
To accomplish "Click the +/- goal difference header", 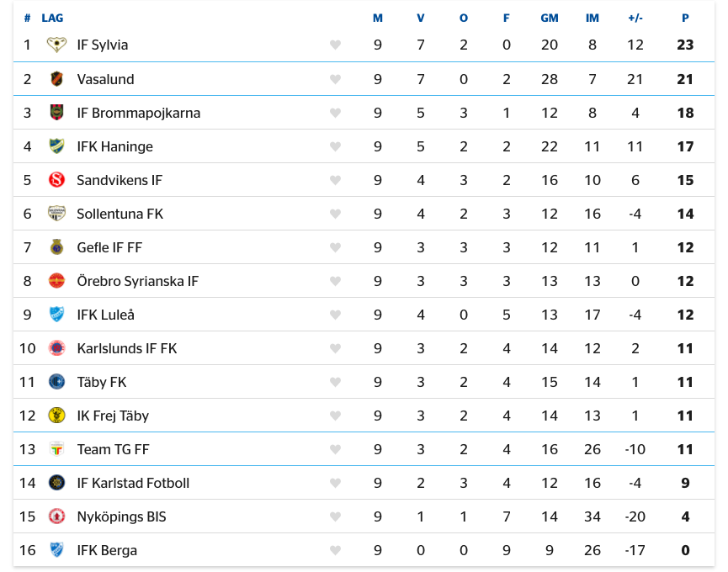I will (635, 19).
